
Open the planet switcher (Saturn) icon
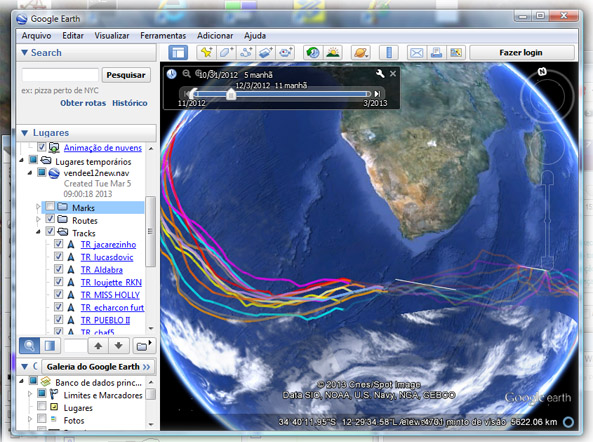(x=360, y=53)
